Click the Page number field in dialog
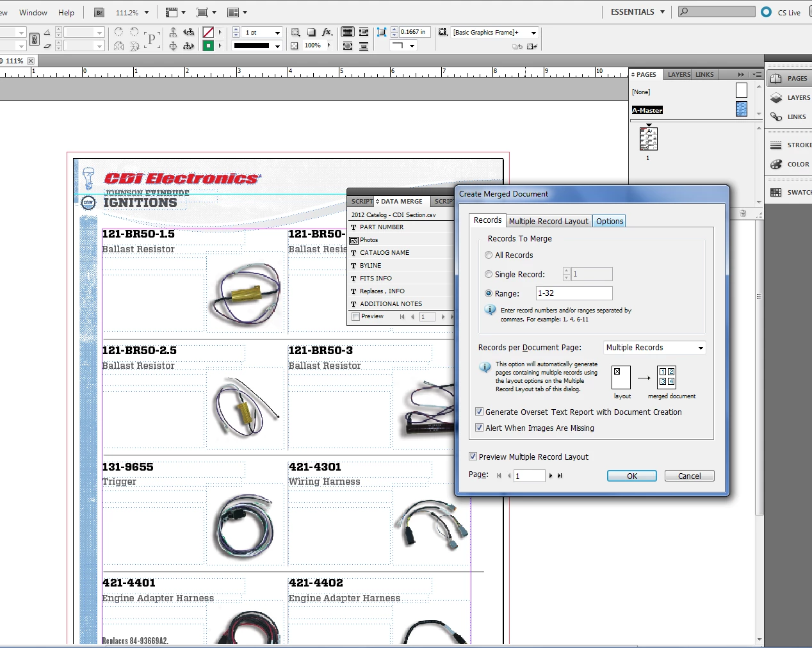The height and width of the screenshot is (648, 812). coord(530,476)
